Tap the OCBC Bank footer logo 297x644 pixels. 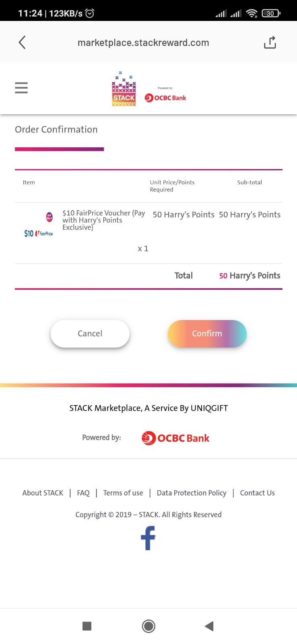(175, 438)
